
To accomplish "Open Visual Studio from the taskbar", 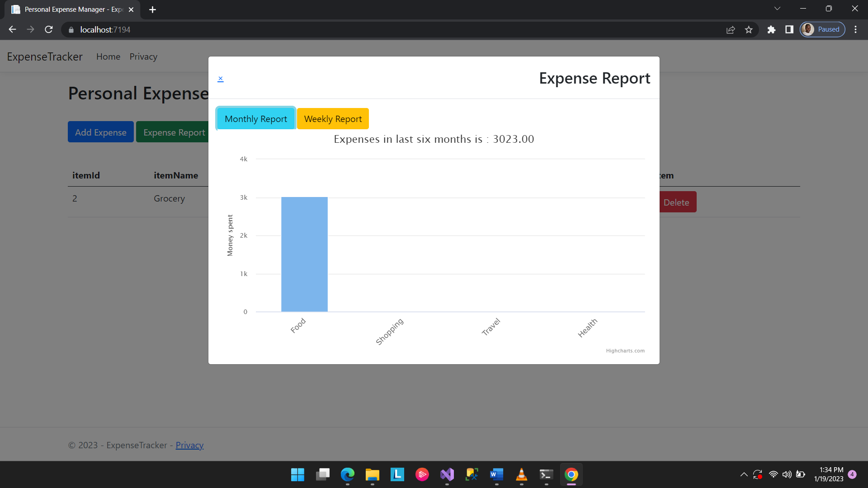I will coord(447,474).
